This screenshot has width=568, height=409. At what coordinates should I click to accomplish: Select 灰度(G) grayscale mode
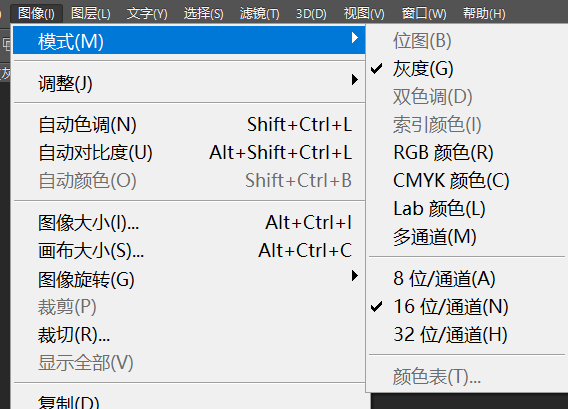pos(423,68)
